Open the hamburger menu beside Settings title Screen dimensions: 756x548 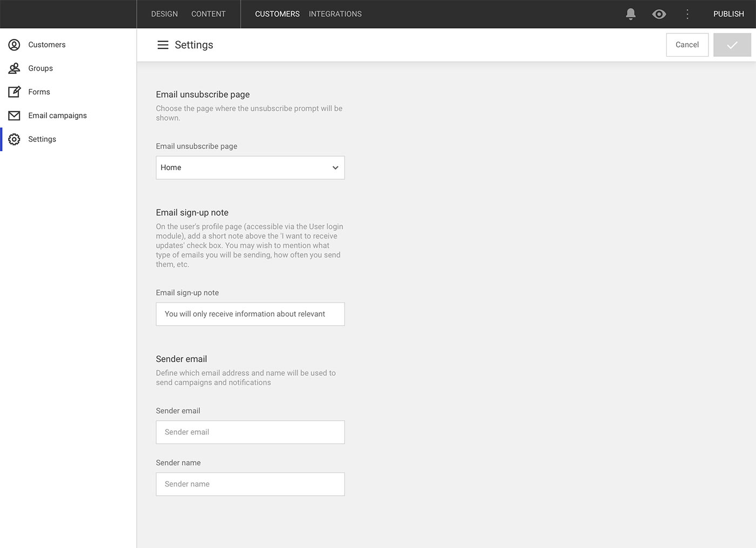tap(163, 45)
